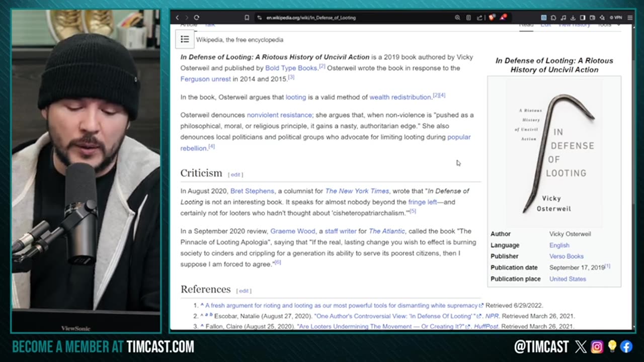Toggle the Wikipedia table of contents icon
Image resolution: width=644 pixels, height=362 pixels.
point(185,39)
